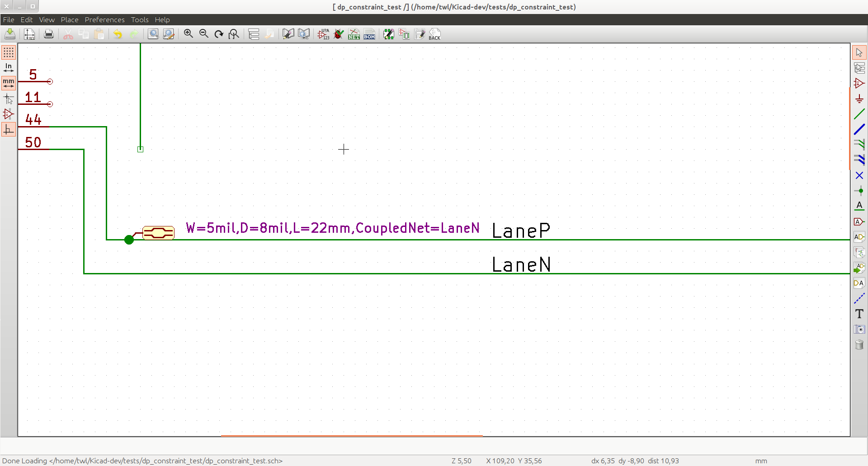Open the Page settings icon

[x=29, y=34]
